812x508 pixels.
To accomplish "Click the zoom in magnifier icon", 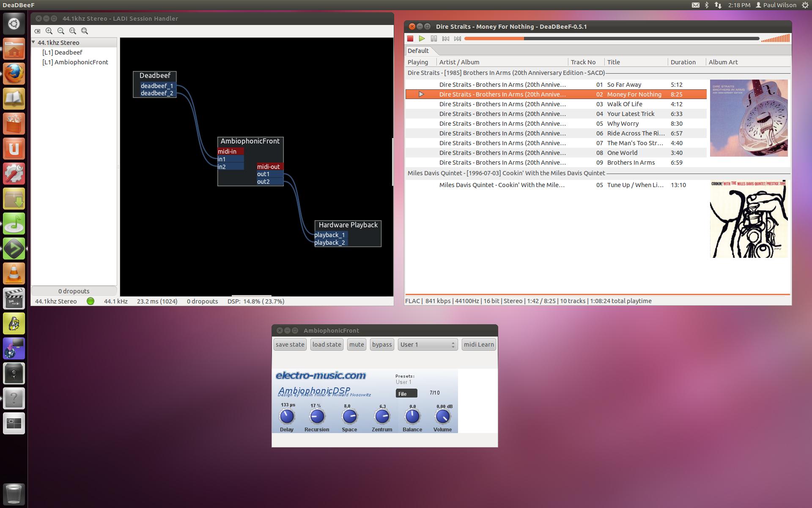I will tap(49, 31).
